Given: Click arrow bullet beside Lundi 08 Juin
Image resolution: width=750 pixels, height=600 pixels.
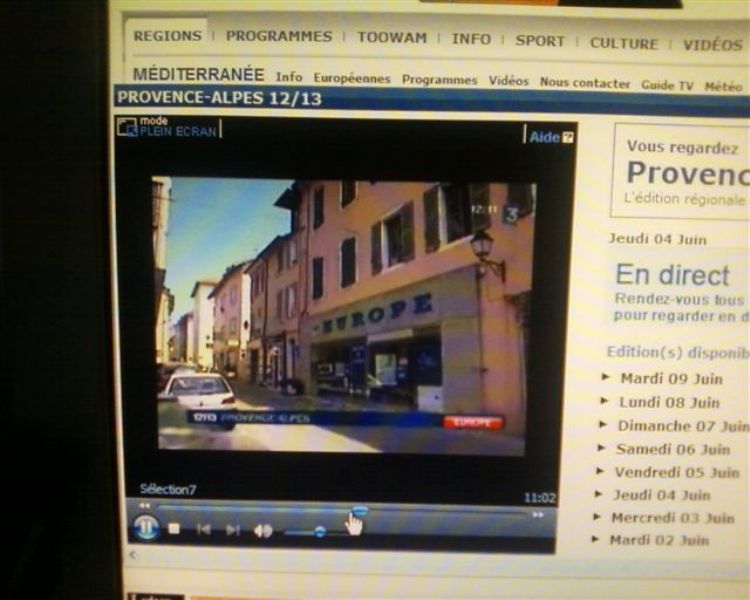Looking at the screenshot, I should tap(604, 401).
